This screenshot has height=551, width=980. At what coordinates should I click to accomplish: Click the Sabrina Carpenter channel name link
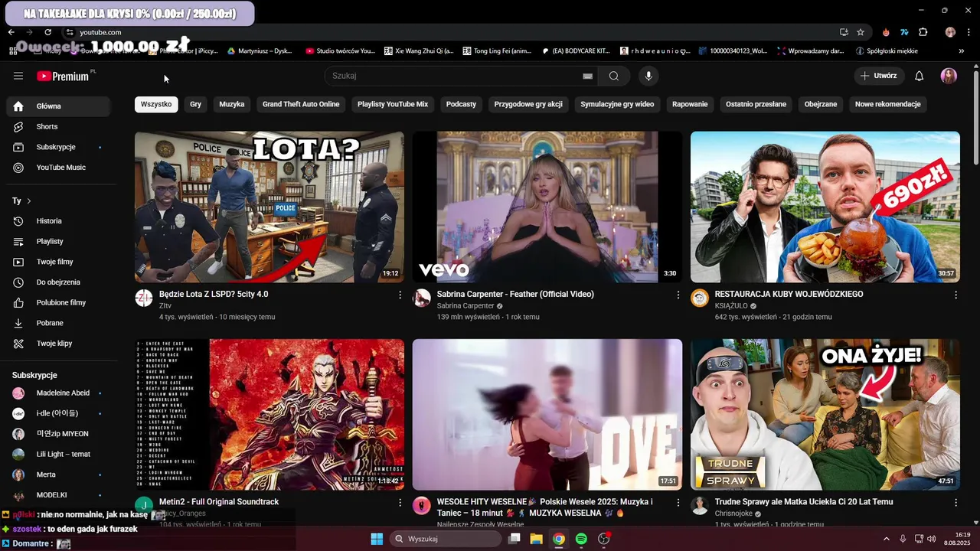click(x=465, y=306)
